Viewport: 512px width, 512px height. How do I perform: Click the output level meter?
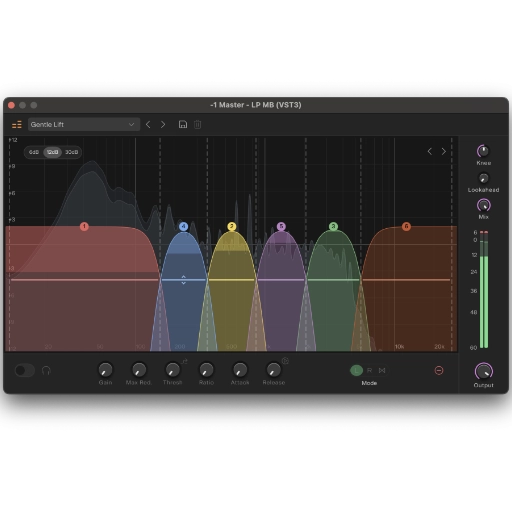pyautogui.click(x=484, y=289)
